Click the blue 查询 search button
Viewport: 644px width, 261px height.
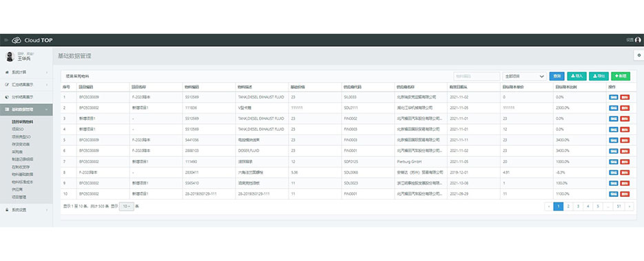coord(557,76)
